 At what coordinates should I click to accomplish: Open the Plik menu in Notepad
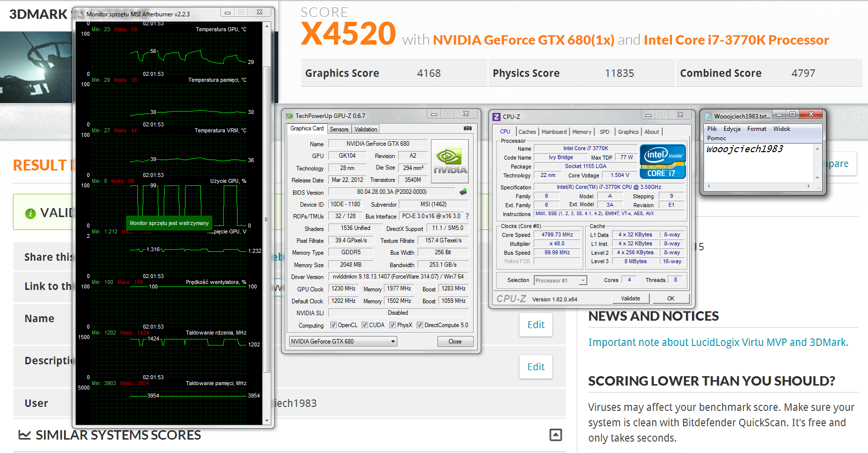(712, 129)
